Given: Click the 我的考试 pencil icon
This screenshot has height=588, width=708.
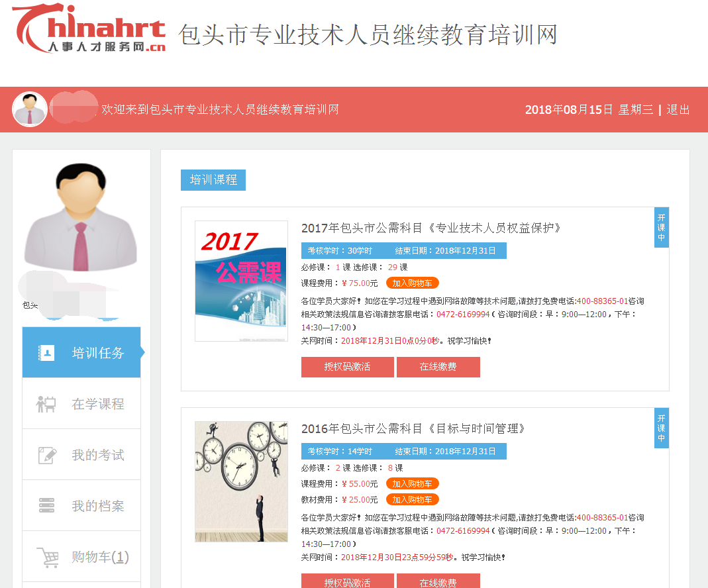Looking at the screenshot, I should 48,455.
